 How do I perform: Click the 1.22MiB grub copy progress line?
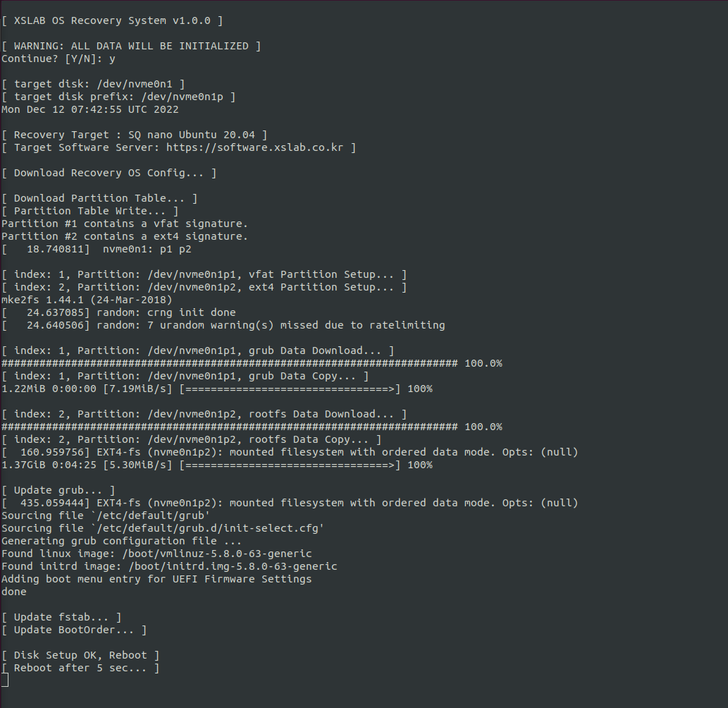coord(217,389)
